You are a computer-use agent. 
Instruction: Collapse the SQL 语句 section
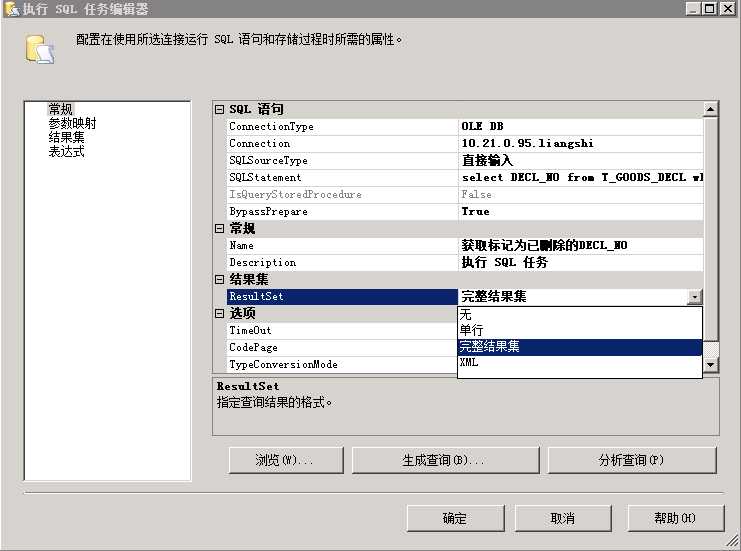point(219,110)
